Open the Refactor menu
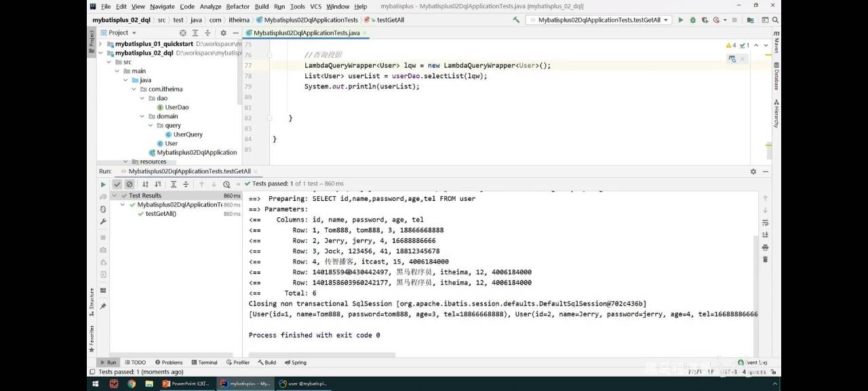 pos(238,7)
